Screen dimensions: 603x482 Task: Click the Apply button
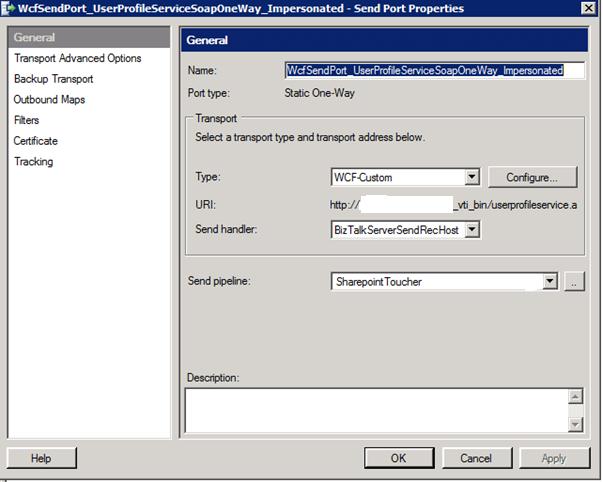(555, 458)
